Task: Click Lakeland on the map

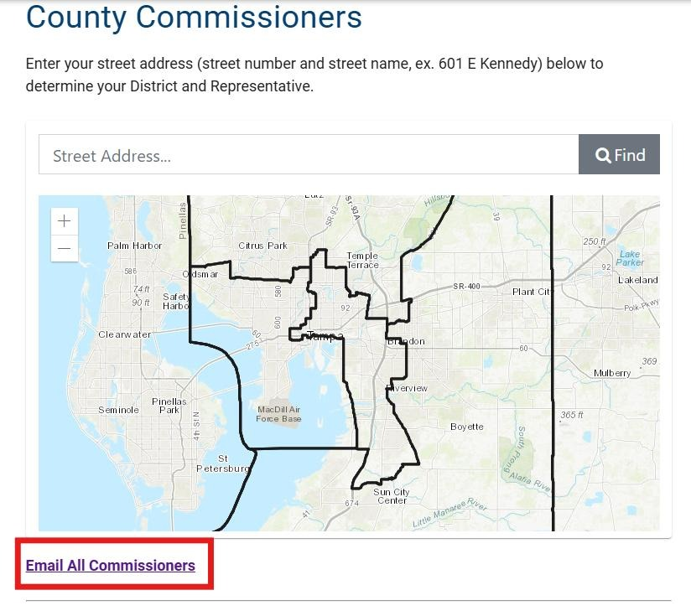Action: (637, 280)
